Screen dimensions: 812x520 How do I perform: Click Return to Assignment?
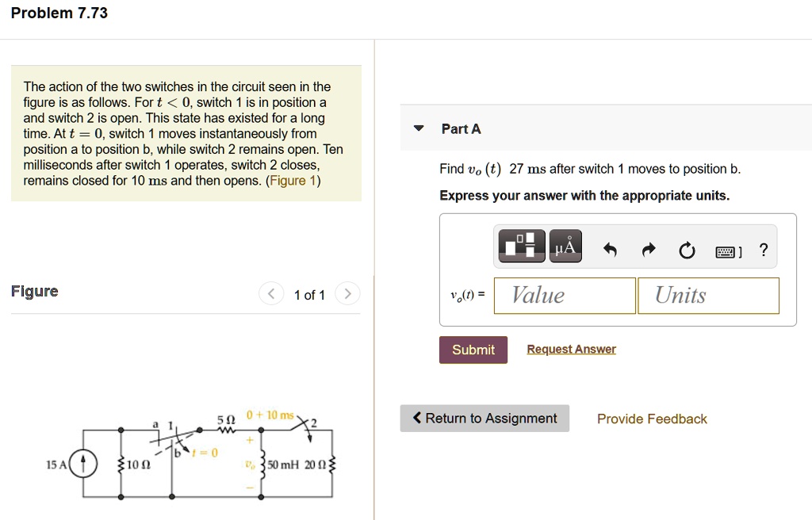(x=490, y=418)
